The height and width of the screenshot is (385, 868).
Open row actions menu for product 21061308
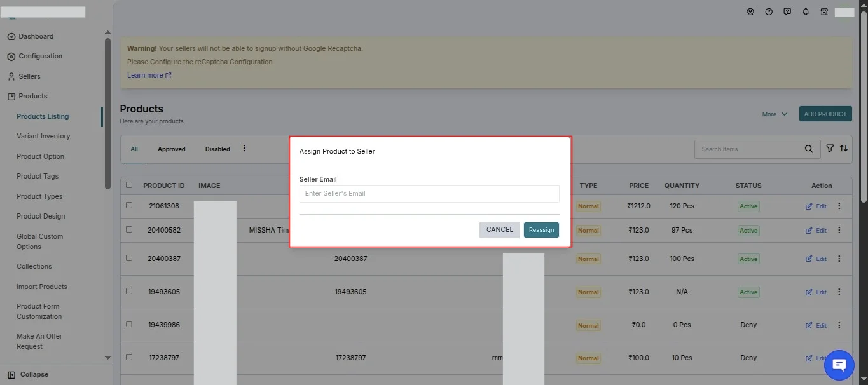tap(839, 206)
